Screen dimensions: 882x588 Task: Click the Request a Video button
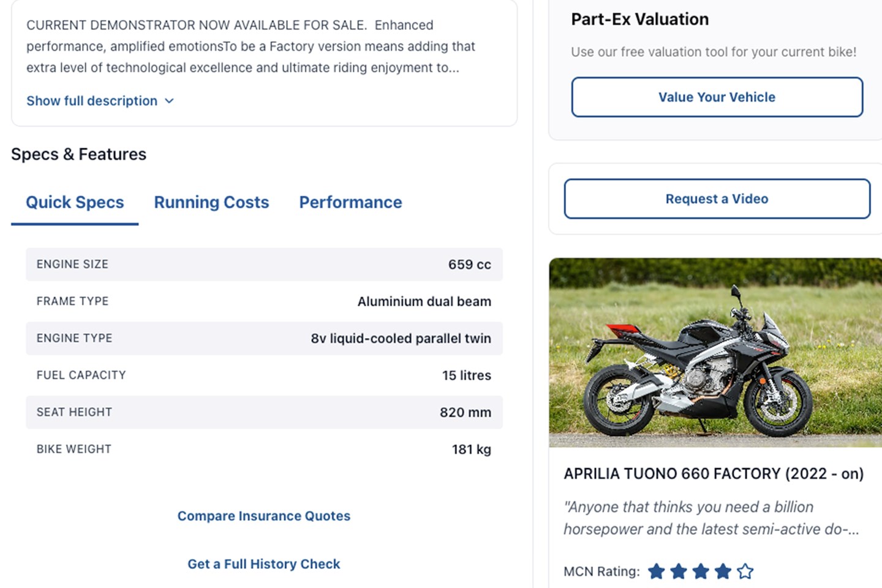717,199
